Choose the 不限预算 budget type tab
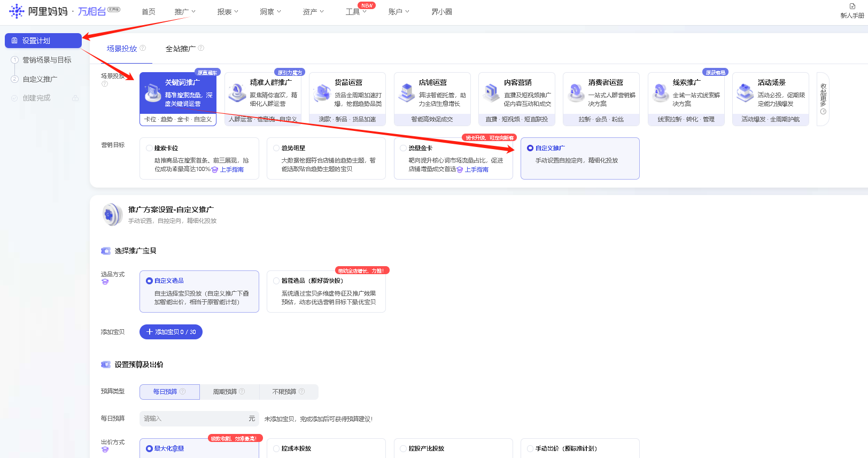 (x=289, y=392)
